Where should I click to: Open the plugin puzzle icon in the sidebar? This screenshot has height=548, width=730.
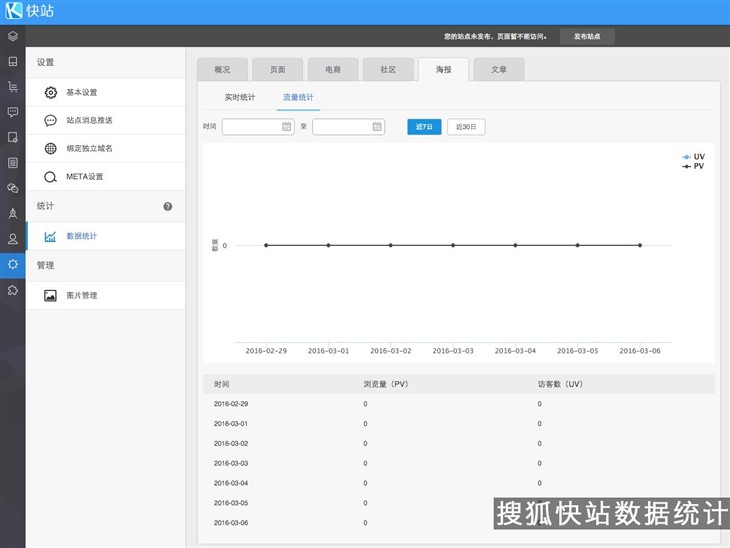13,290
